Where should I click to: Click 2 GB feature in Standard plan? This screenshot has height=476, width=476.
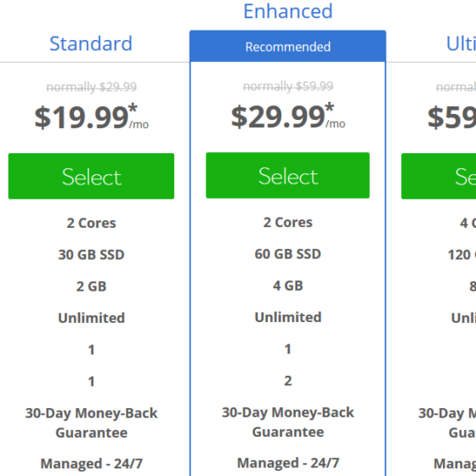[92, 286]
